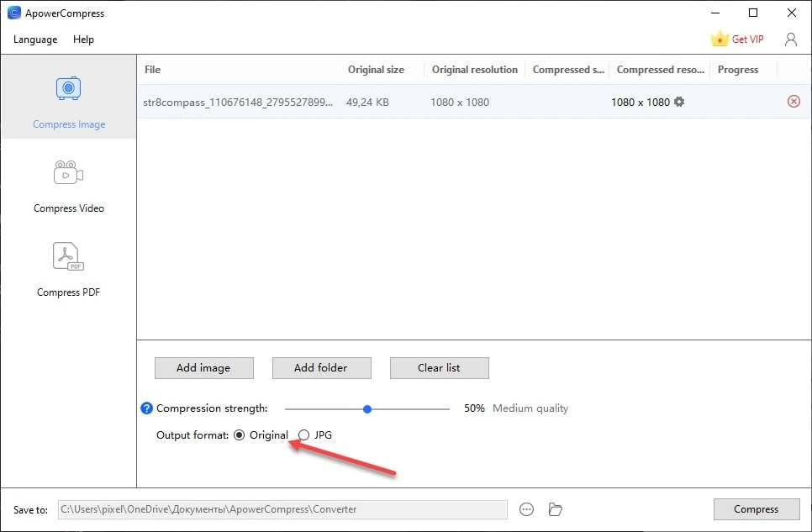The width and height of the screenshot is (812, 532).
Task: Click the Get VIP crown icon
Action: [720, 39]
